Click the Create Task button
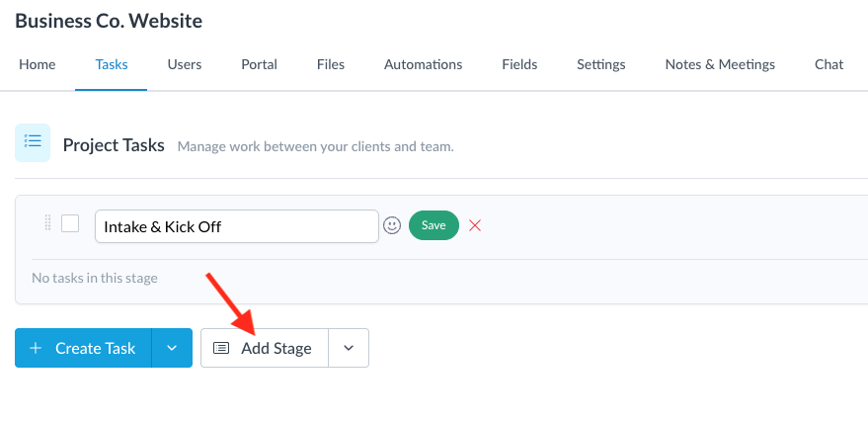The width and height of the screenshot is (868, 423). 83,348
